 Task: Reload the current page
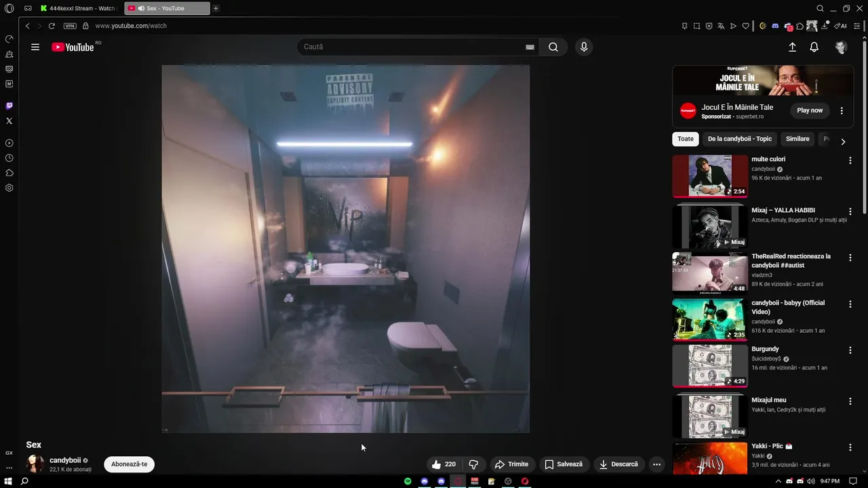point(52,26)
